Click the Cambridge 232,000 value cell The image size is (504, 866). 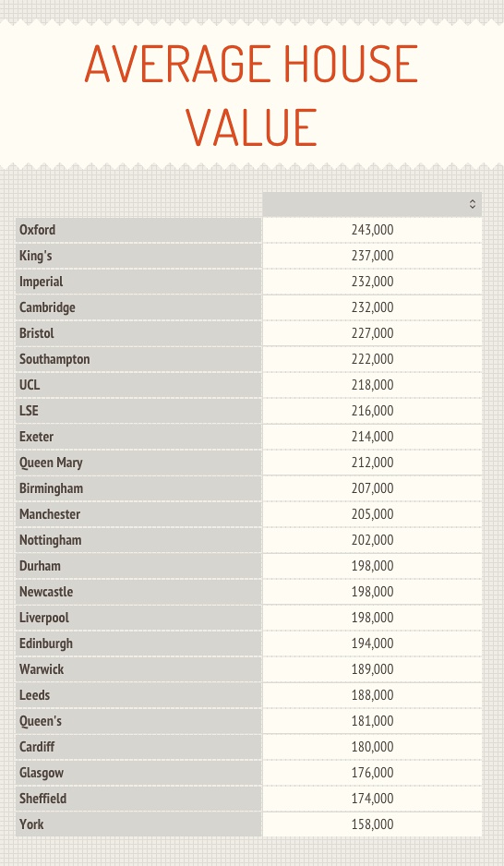372,307
